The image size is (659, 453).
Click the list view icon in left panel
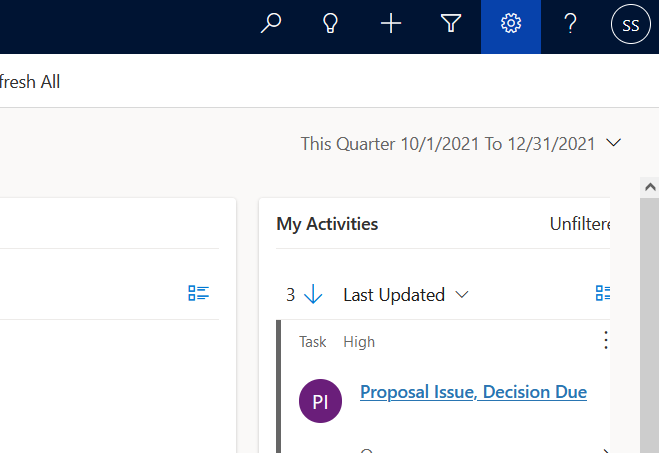click(198, 293)
